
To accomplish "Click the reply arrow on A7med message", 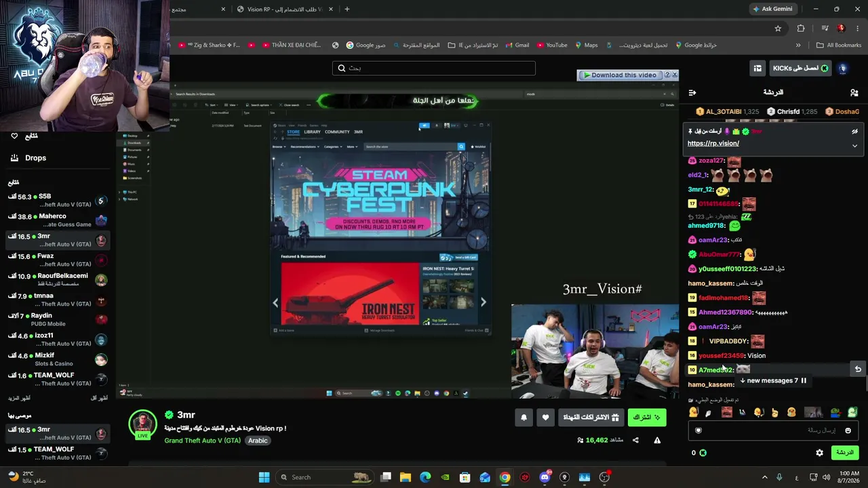I will (x=858, y=369).
